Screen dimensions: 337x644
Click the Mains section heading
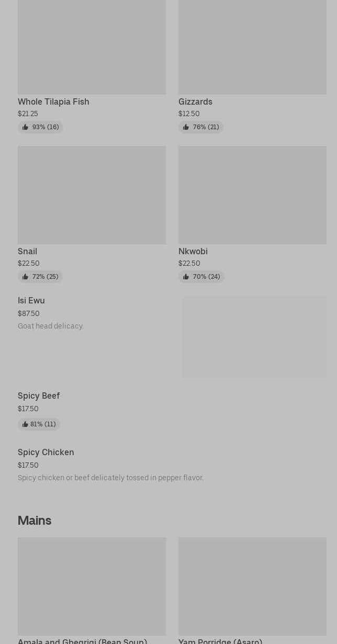pos(35,520)
